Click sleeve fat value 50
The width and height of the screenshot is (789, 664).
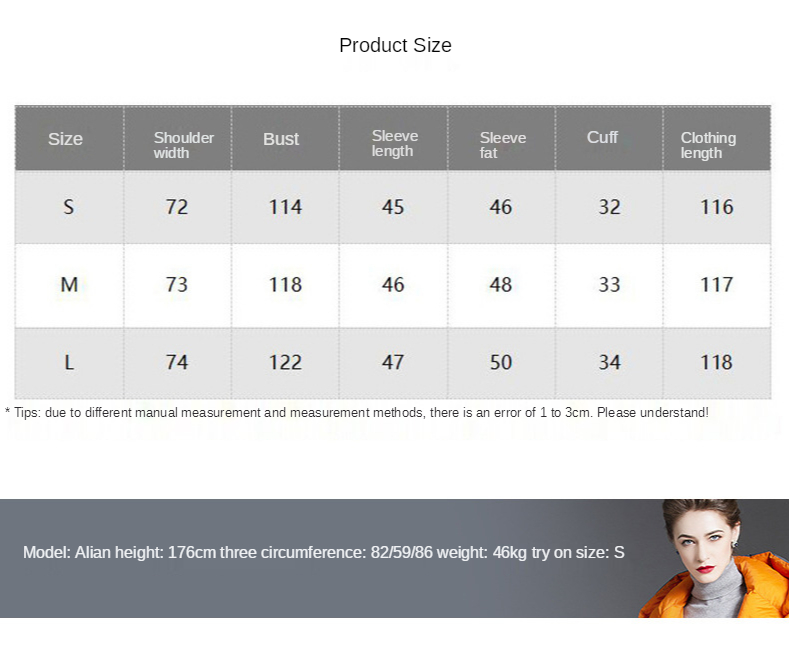pos(501,362)
